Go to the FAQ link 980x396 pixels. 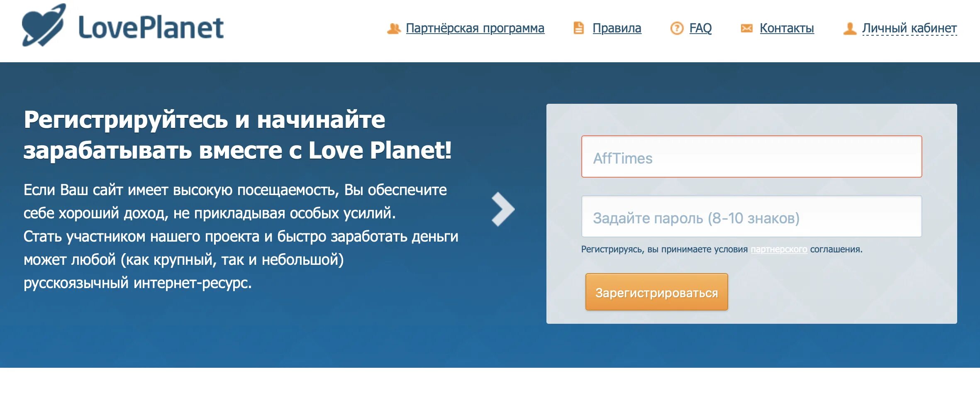point(700,28)
